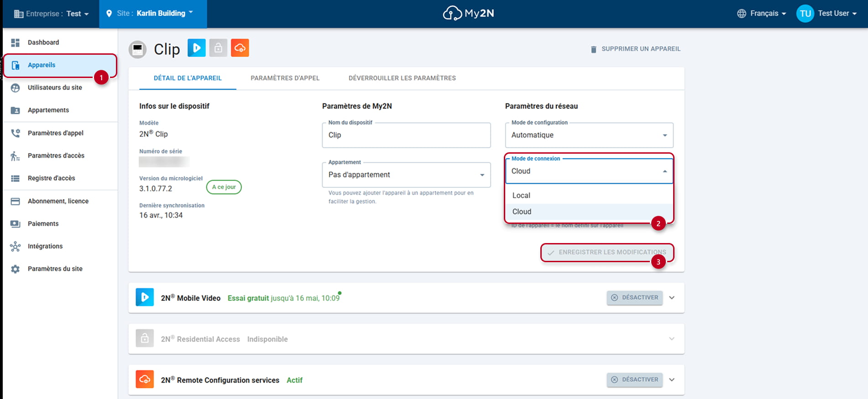The image size is (868, 399).
Task: Click the Entreprise building icon
Action: pyautogui.click(x=19, y=14)
